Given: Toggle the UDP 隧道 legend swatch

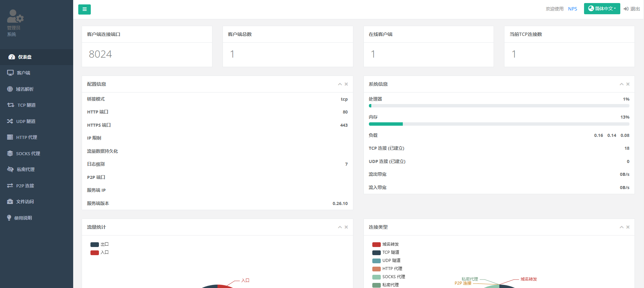Looking at the screenshot, I should 376,261.
